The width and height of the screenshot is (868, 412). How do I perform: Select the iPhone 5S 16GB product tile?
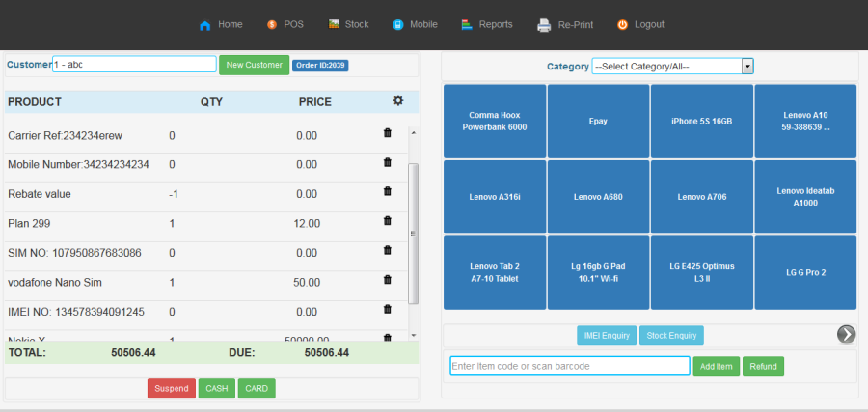[701, 121]
